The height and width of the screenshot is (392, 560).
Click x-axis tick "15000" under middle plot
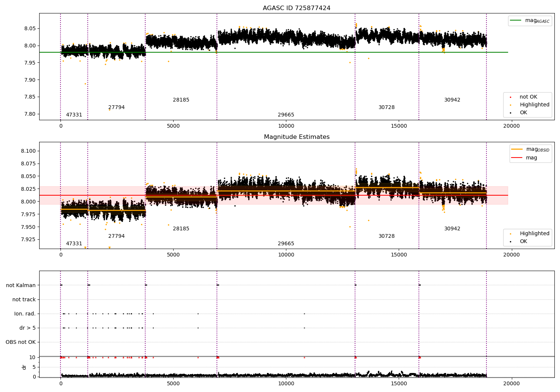399,255
